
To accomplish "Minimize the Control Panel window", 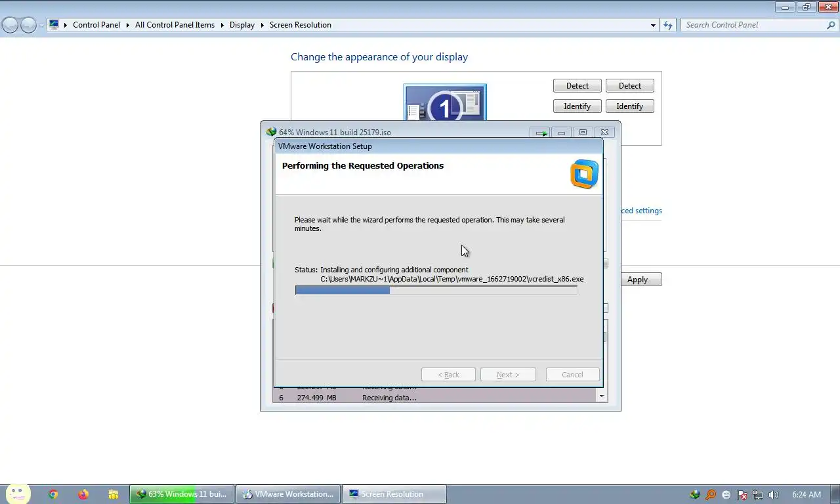I will [x=786, y=7].
